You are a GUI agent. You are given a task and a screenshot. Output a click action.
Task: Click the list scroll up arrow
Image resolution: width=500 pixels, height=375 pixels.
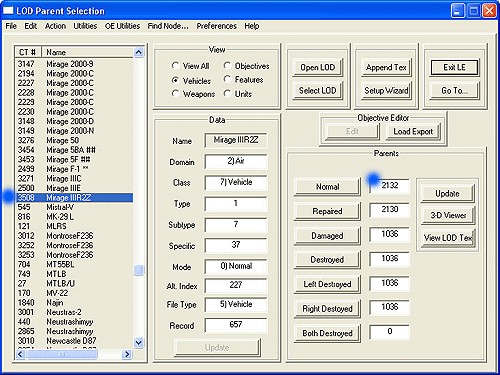tap(139, 52)
